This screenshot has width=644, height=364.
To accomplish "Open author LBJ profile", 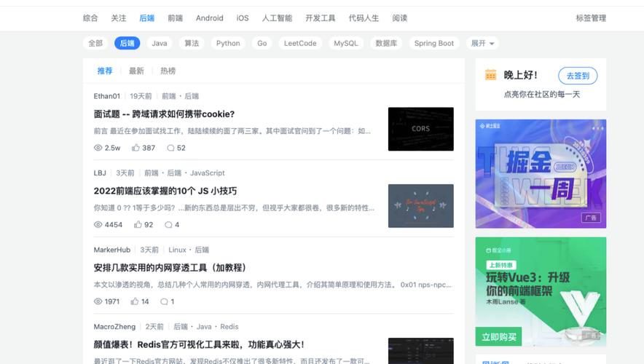I will point(100,173).
